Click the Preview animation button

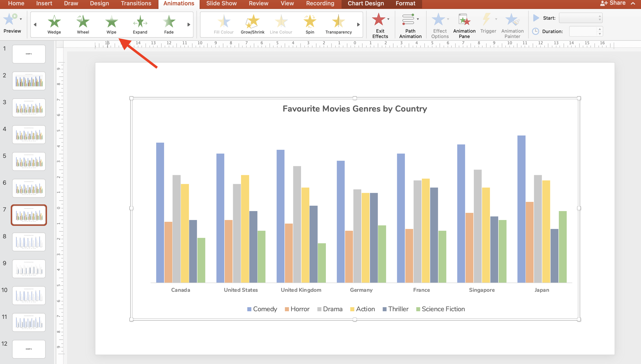coord(10,23)
